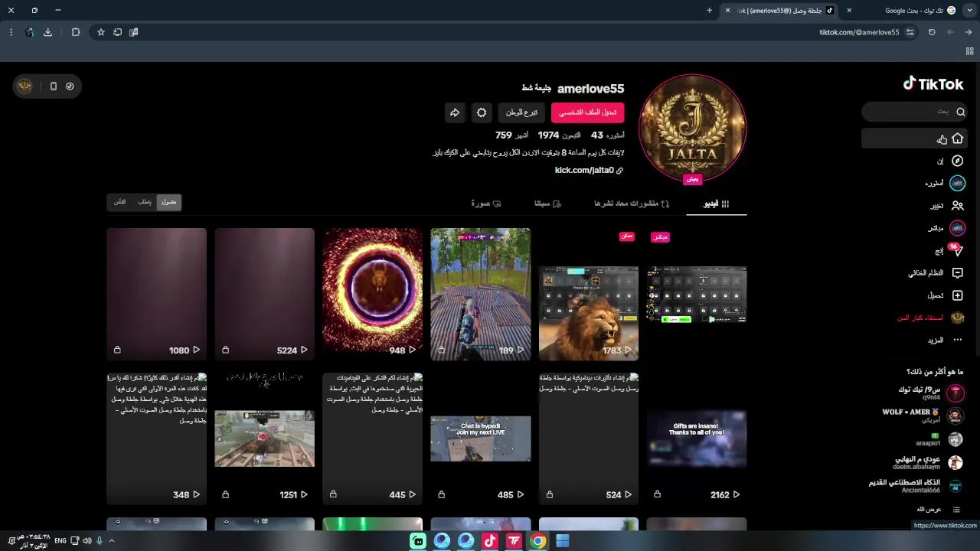Click the Upload plus-square icon

[x=957, y=295]
